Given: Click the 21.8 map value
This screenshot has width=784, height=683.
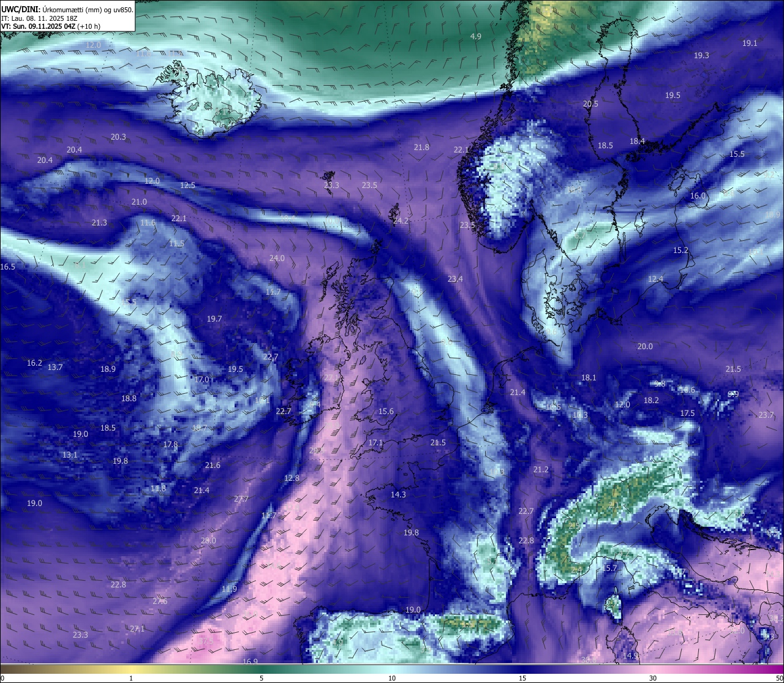Looking at the screenshot, I should coord(421,148).
